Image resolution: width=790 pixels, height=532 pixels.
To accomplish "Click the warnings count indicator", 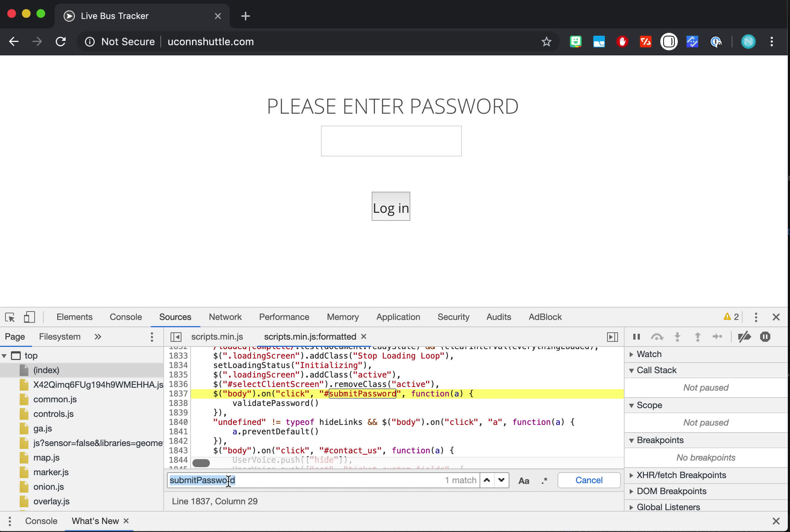I will click(x=731, y=317).
